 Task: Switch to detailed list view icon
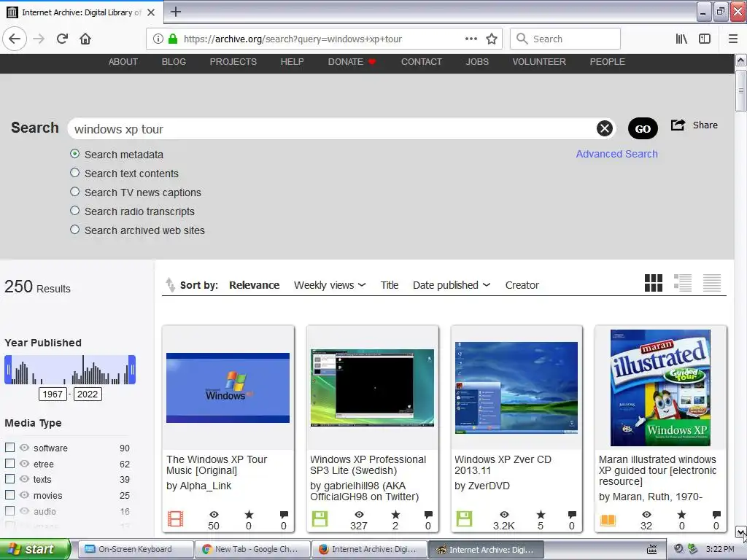coord(683,283)
